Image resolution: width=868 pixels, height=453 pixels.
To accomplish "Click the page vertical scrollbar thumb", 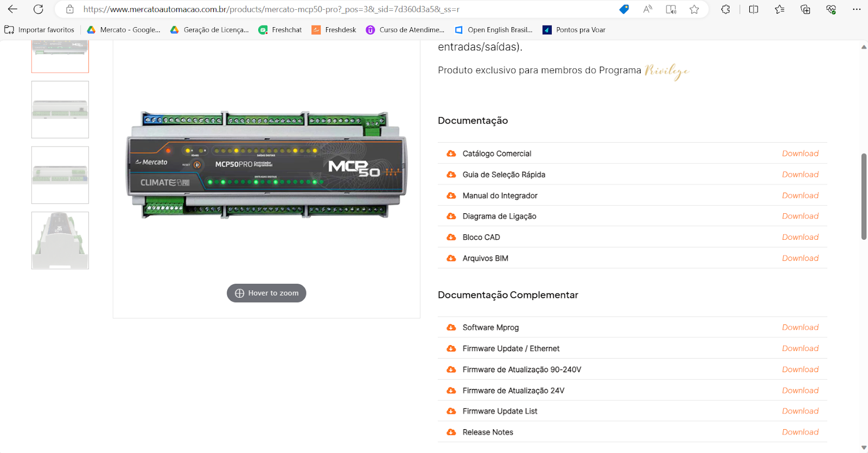I will (x=864, y=196).
